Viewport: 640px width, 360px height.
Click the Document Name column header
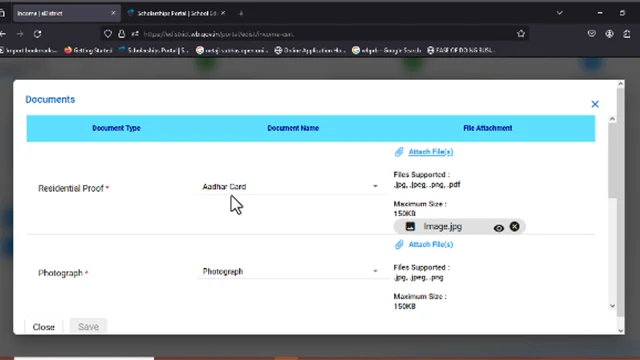click(293, 128)
